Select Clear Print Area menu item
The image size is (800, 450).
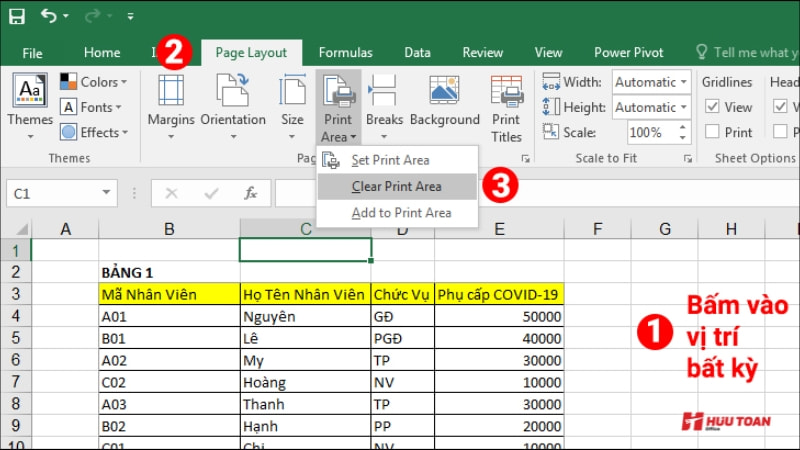click(x=396, y=186)
